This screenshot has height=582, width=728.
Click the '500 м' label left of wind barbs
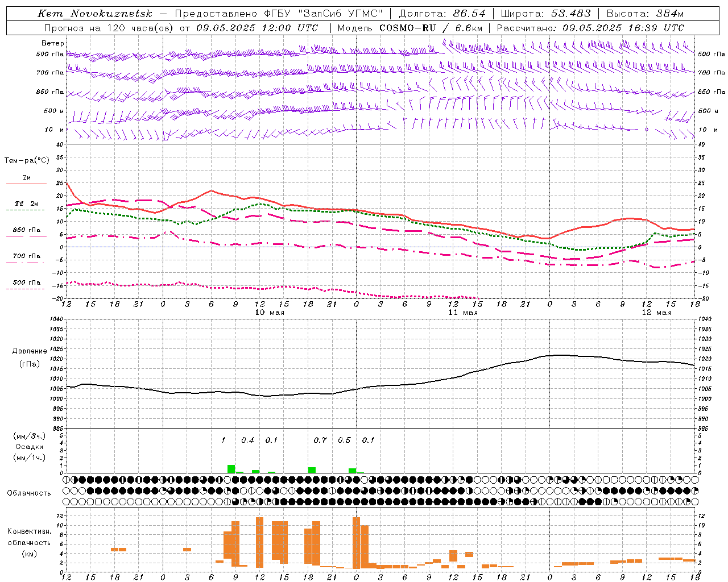tap(54, 111)
